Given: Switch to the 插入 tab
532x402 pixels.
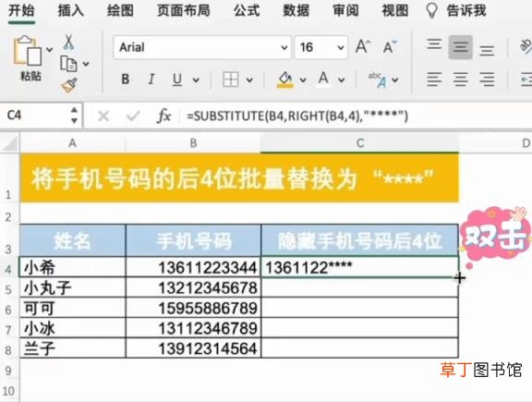Looking at the screenshot, I should tap(70, 11).
